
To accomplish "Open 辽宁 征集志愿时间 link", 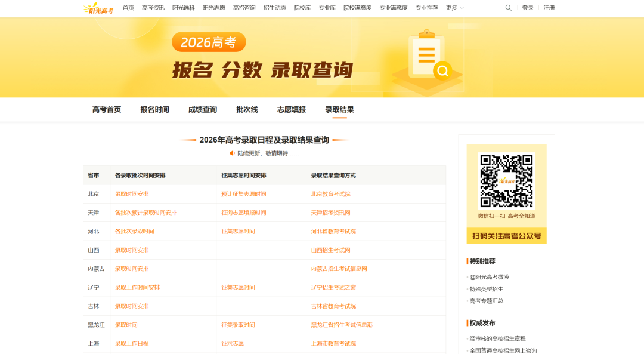I will point(238,287).
